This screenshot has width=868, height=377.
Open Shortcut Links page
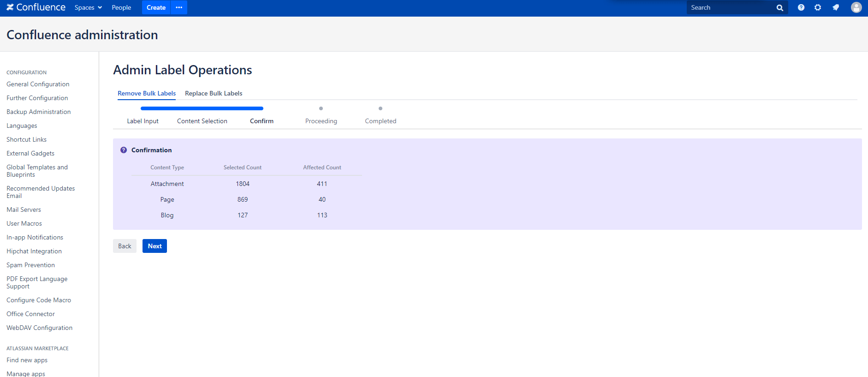coord(26,139)
